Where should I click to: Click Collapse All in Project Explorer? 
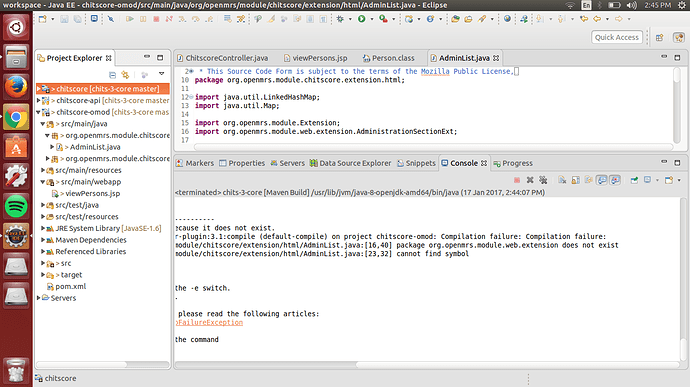tap(112, 75)
